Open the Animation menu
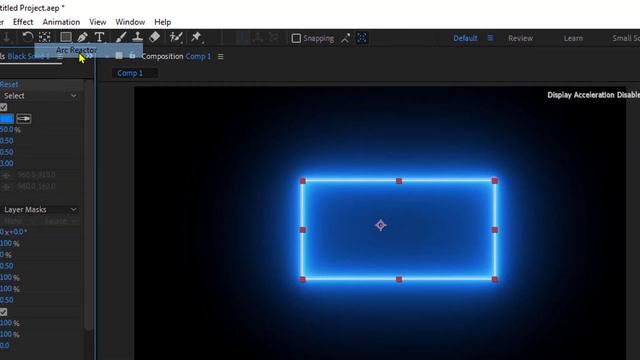The image size is (640, 360). tap(61, 22)
